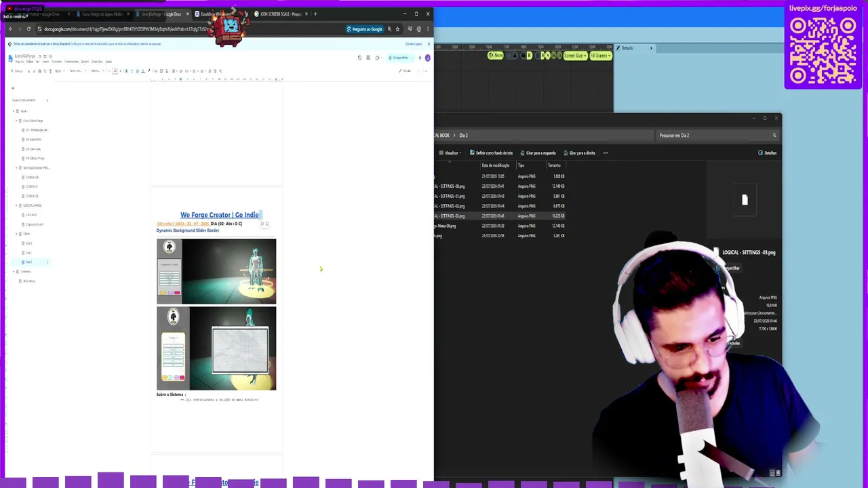Open the document version history icon
Viewport: 868px width, 488px height.
[359, 58]
